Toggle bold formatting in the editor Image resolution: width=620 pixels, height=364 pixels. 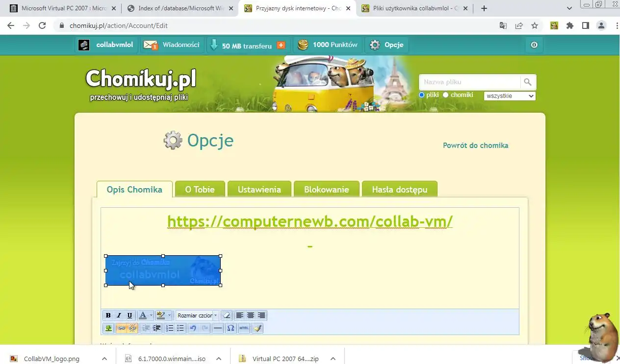pyautogui.click(x=108, y=315)
